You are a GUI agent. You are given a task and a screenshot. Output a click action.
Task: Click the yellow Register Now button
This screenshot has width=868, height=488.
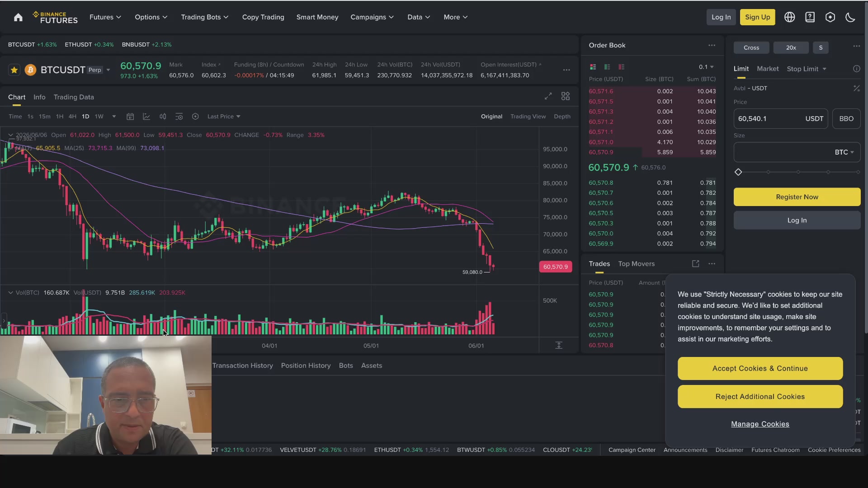[797, 197]
